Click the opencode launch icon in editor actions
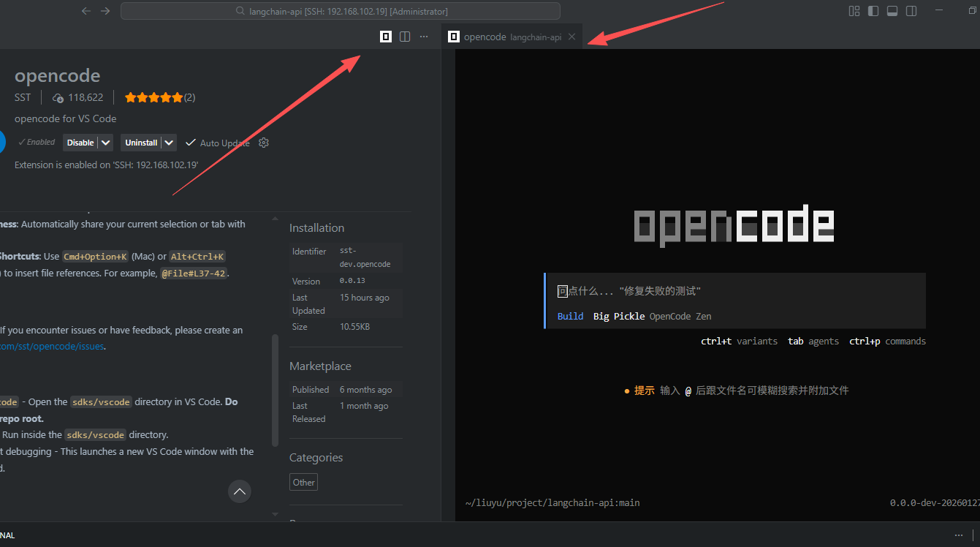This screenshot has width=980, height=547. 386,37
